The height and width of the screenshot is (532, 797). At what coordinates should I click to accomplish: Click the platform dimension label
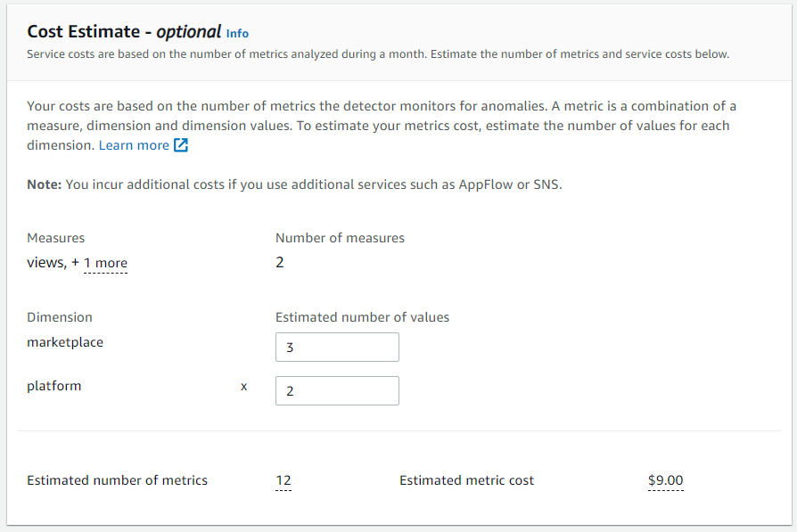[x=53, y=386]
